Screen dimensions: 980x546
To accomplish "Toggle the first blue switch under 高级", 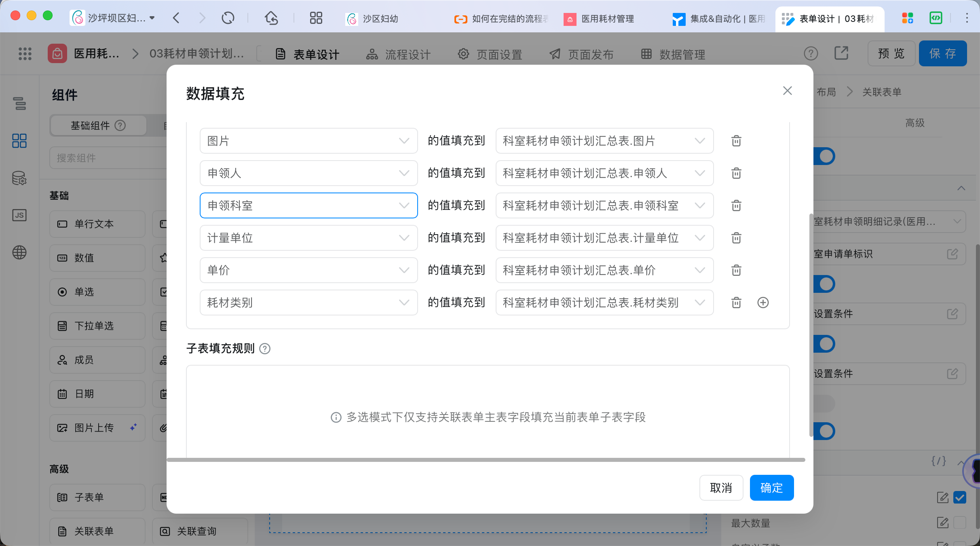I will pos(825,156).
